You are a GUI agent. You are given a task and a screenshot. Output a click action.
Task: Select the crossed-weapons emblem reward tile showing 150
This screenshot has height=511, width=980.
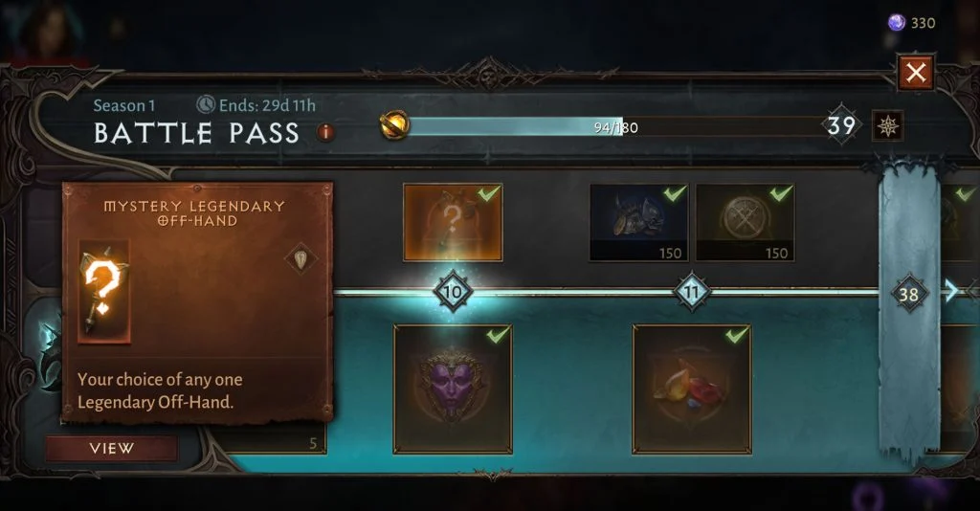coord(745,222)
